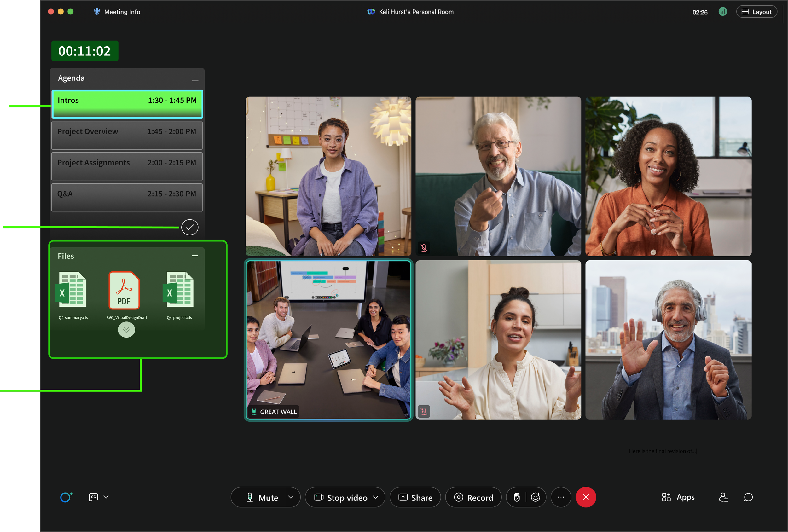Mark agenda complete with checkmark circle

(189, 227)
